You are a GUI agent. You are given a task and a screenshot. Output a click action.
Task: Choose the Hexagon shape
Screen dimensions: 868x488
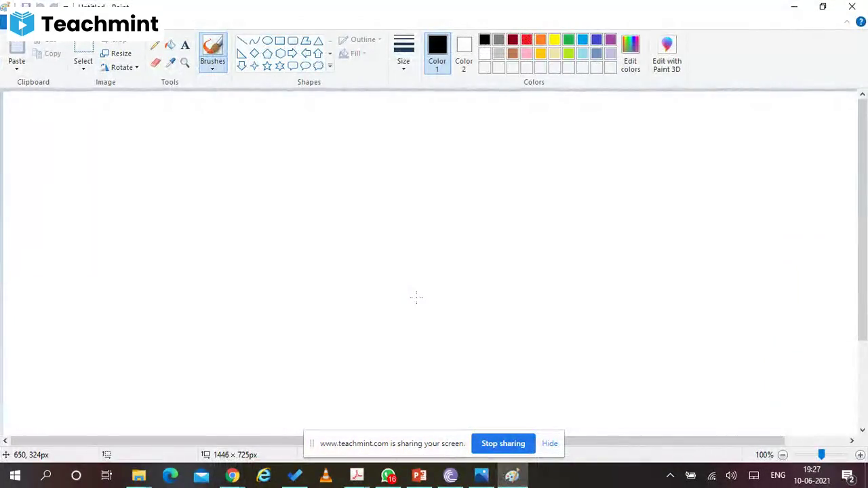click(280, 54)
